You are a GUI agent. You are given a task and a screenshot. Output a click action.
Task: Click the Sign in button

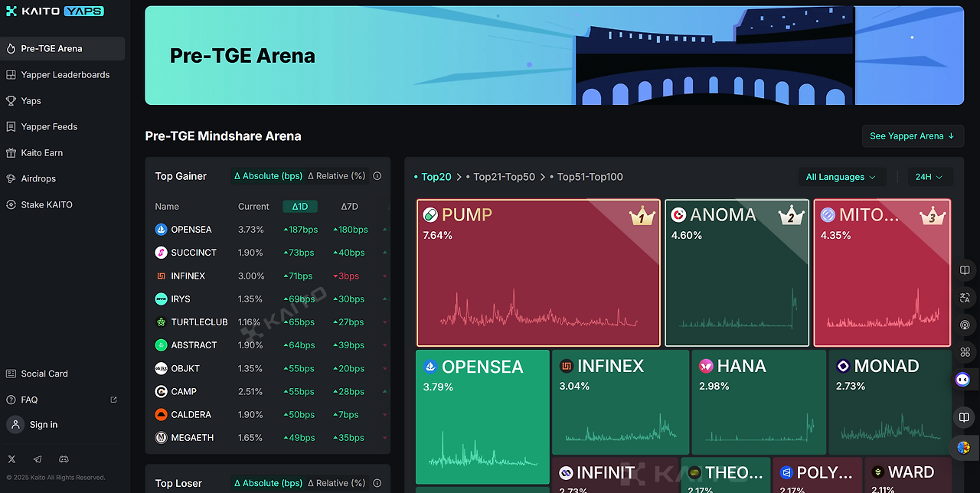[44, 425]
